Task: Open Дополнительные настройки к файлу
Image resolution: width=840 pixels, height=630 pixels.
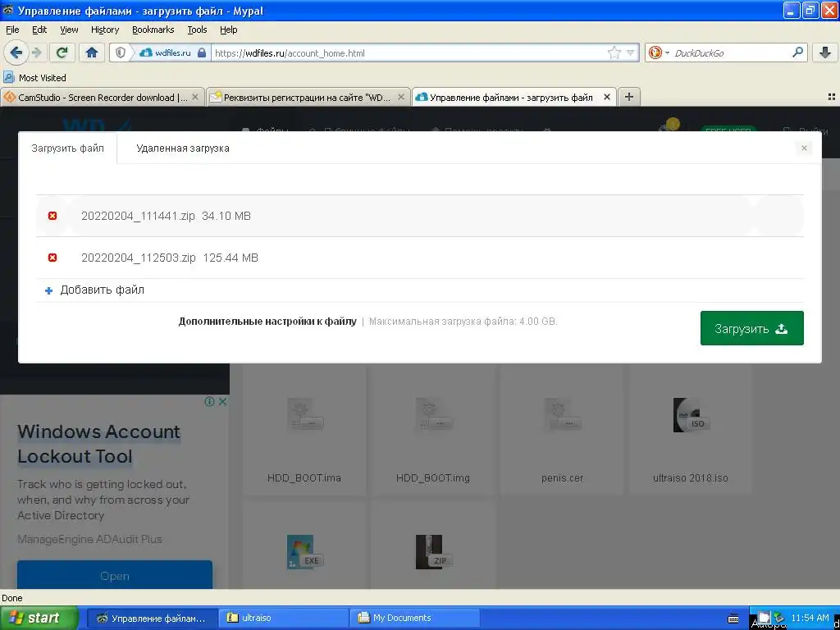Action: (x=267, y=322)
